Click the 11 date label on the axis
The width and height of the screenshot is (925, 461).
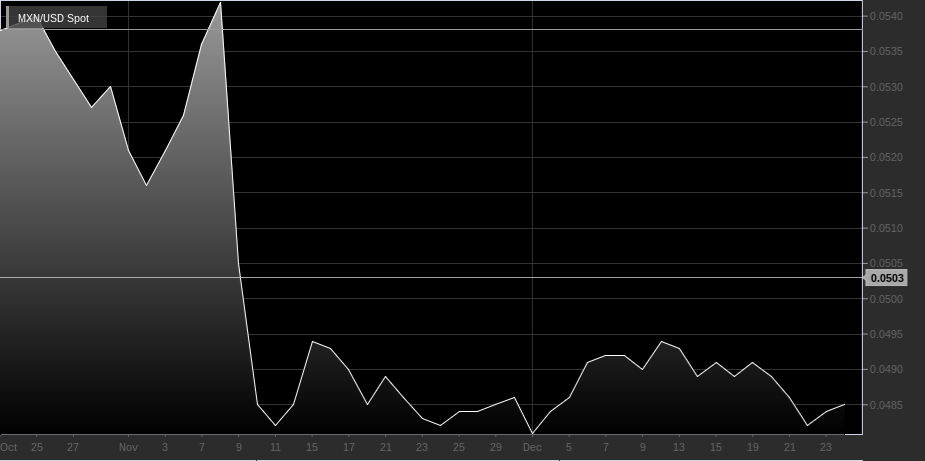coord(275,447)
